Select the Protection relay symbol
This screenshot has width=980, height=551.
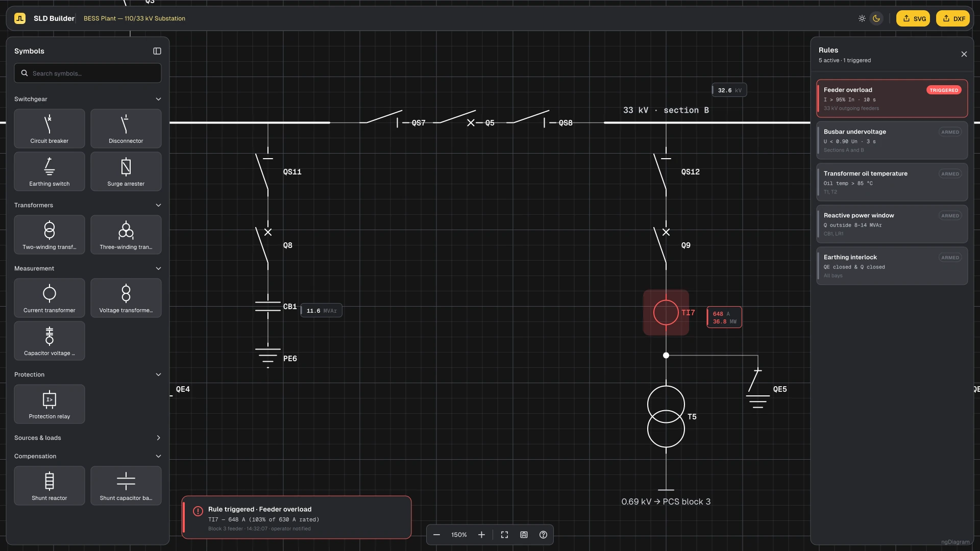point(50,404)
